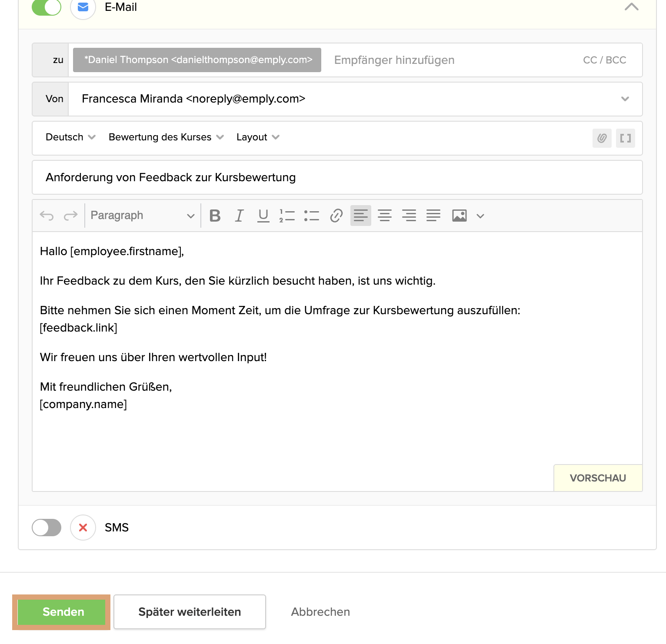This screenshot has height=644, width=666.
Task: Open placeholder brackets insert tool
Action: (625, 138)
